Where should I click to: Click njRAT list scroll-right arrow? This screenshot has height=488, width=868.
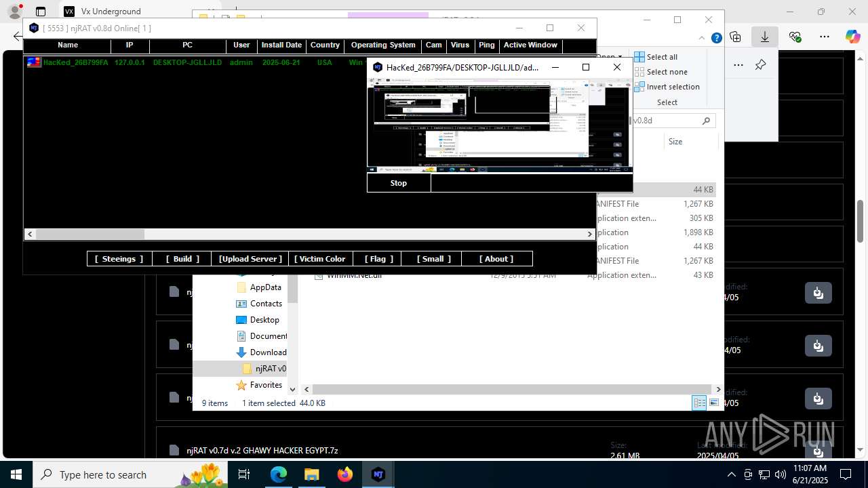(x=590, y=234)
